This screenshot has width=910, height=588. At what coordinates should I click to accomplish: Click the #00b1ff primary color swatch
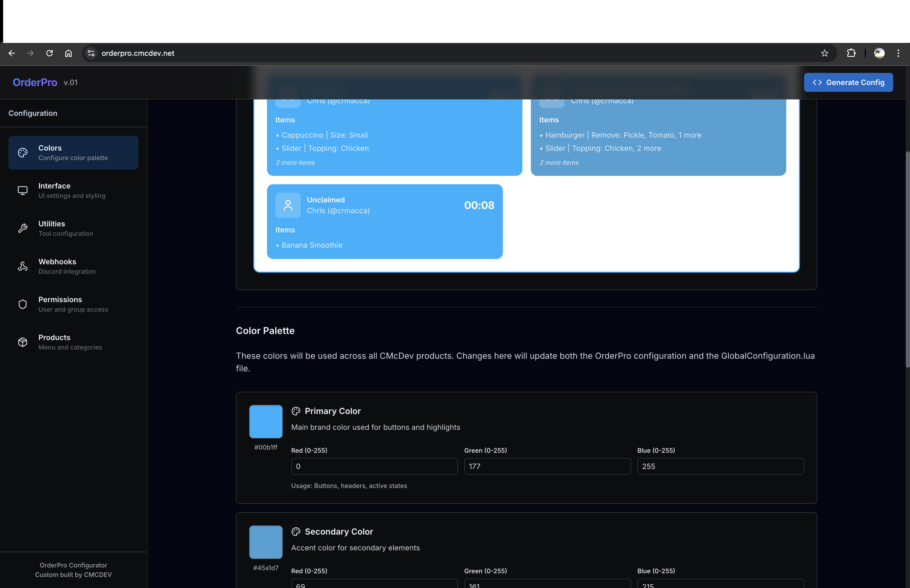point(266,421)
